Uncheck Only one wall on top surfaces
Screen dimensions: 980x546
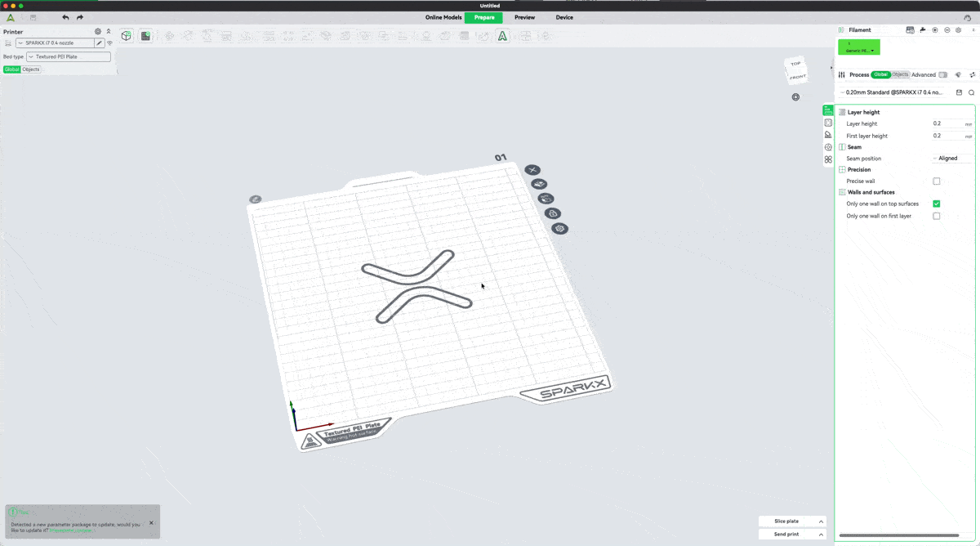[936, 204]
